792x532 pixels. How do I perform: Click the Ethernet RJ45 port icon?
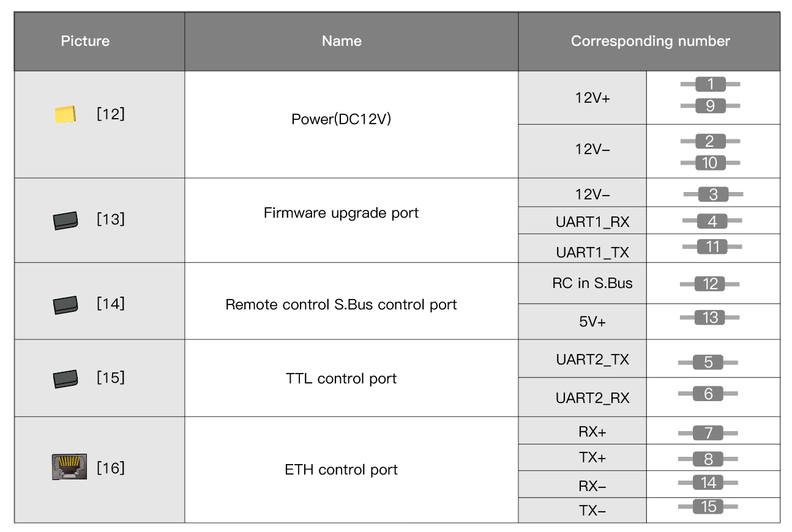click(x=69, y=467)
